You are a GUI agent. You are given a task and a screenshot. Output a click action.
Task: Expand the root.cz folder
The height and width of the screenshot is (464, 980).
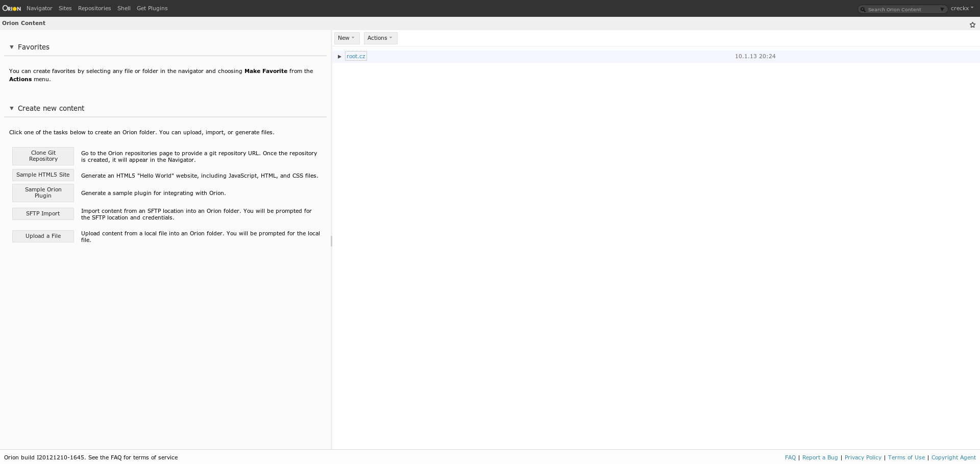click(339, 57)
